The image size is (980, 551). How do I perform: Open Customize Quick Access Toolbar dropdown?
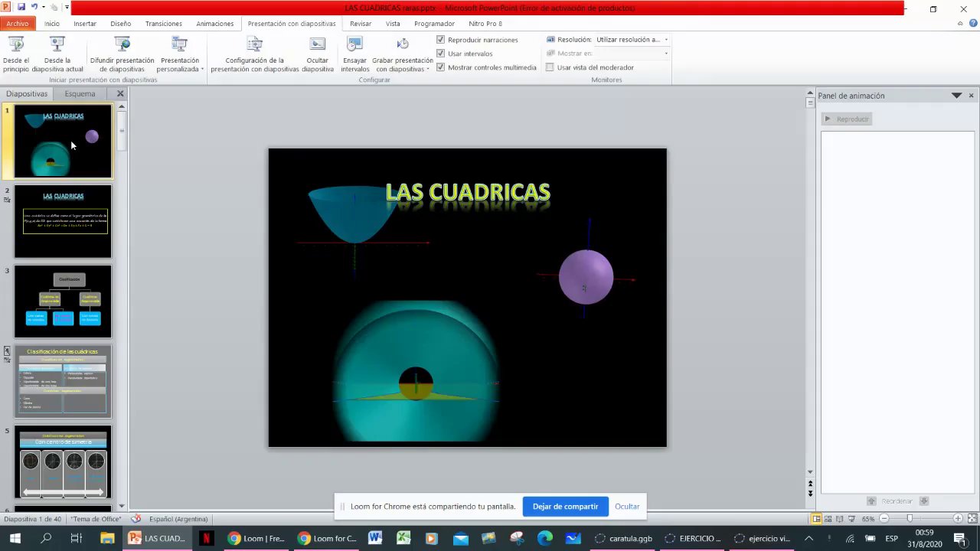67,8
